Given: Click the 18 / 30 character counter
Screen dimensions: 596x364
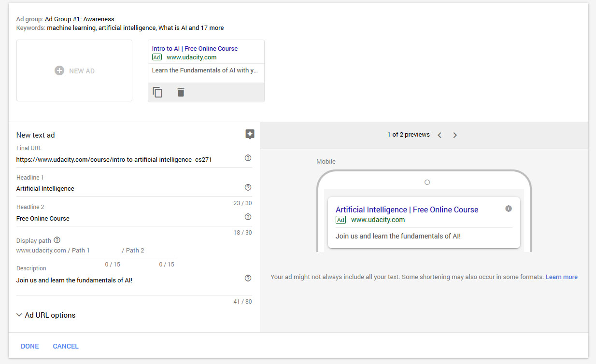Looking at the screenshot, I should pos(242,233).
